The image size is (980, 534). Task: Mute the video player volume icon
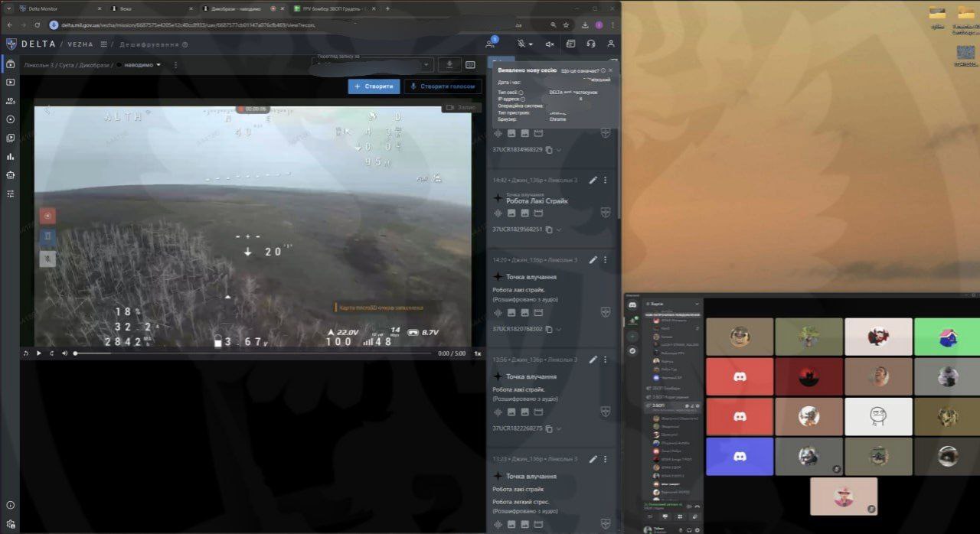64,353
